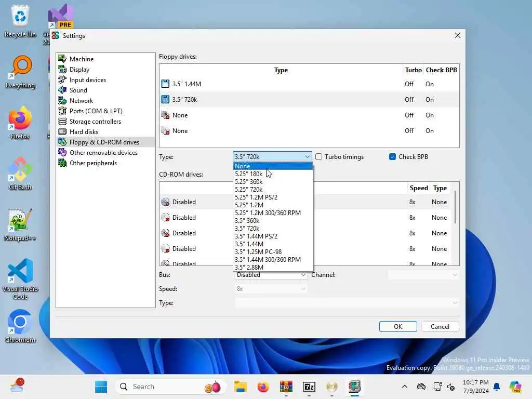Click the Turbo column header
Screen dimensions: 532x399
click(413, 70)
